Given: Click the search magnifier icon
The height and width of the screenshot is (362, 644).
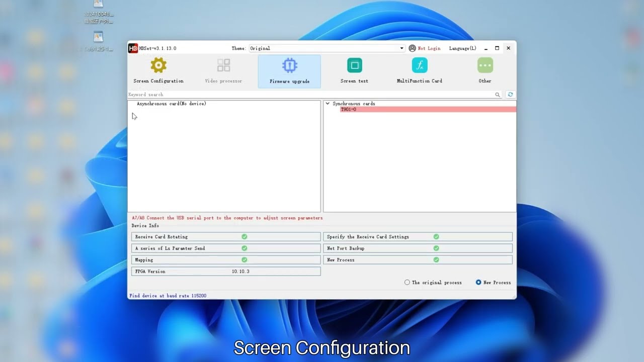Looking at the screenshot, I should point(498,95).
